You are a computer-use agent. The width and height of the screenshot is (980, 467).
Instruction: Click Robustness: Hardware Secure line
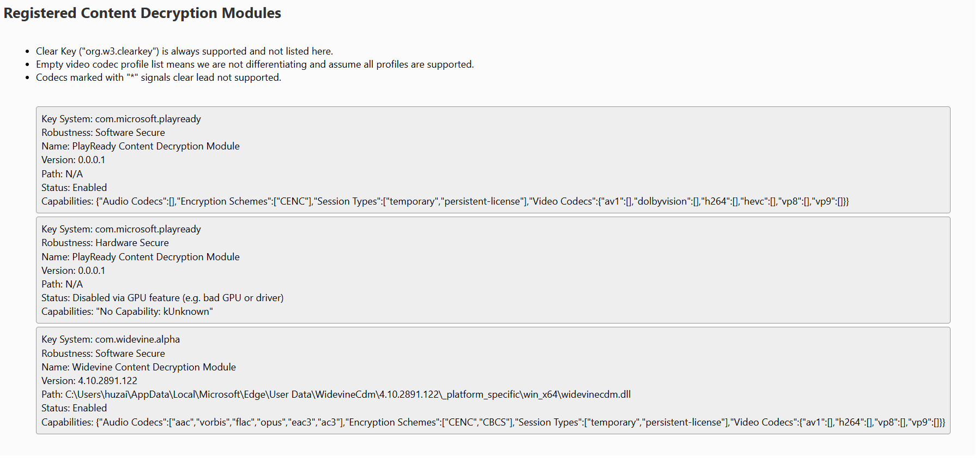pos(105,243)
